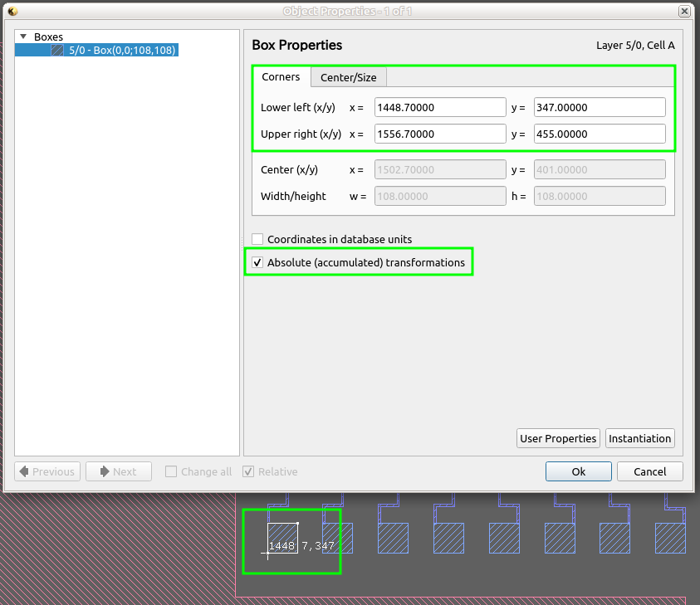Focus the Upper right y field

600,134
